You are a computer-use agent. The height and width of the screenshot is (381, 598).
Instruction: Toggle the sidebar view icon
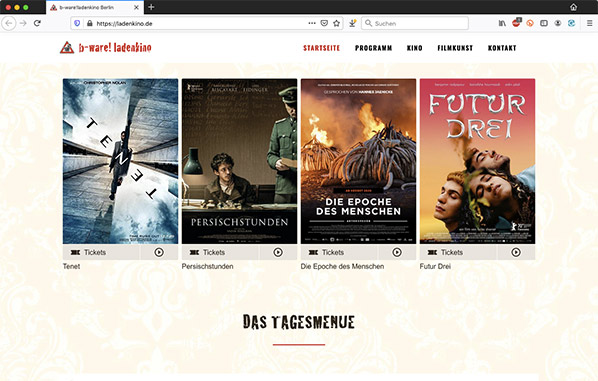(x=544, y=23)
